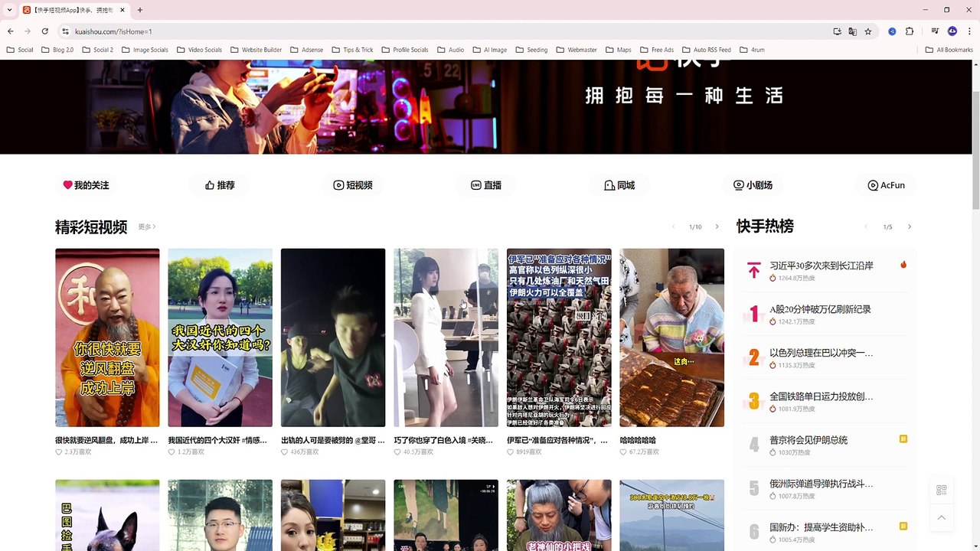This screenshot has height=551, width=980.
Task: Open the new tab plus button
Action: click(x=139, y=10)
